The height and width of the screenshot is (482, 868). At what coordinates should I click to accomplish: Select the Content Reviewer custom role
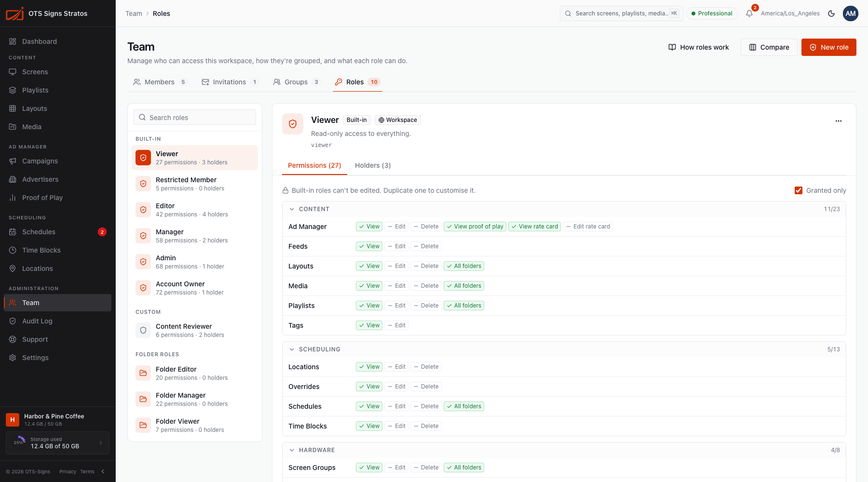point(195,330)
